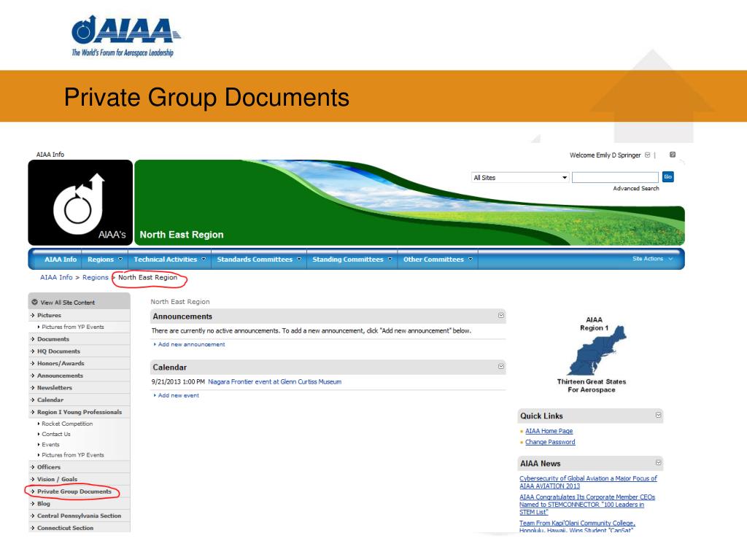
Task: Open the Change Password quick link
Action: 550,442
